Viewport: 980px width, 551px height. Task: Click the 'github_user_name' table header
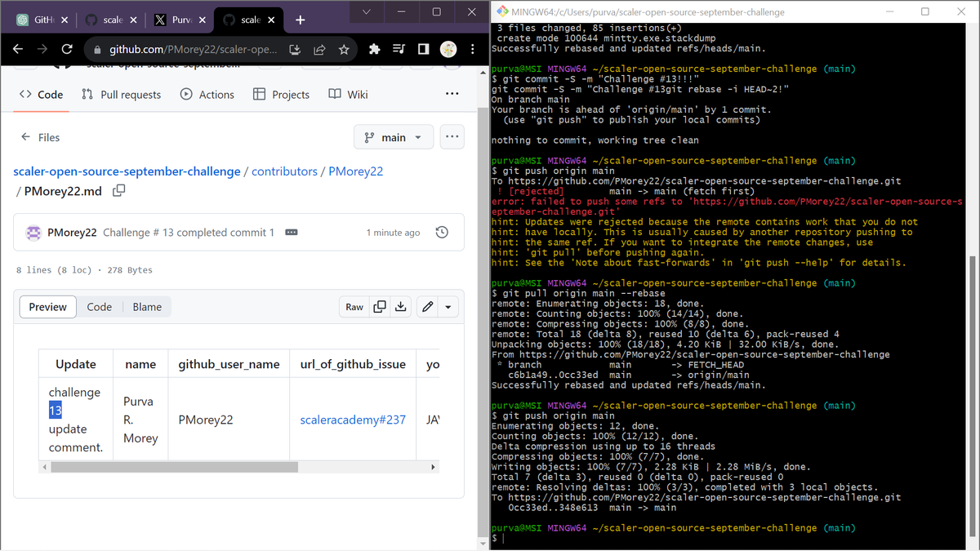229,364
